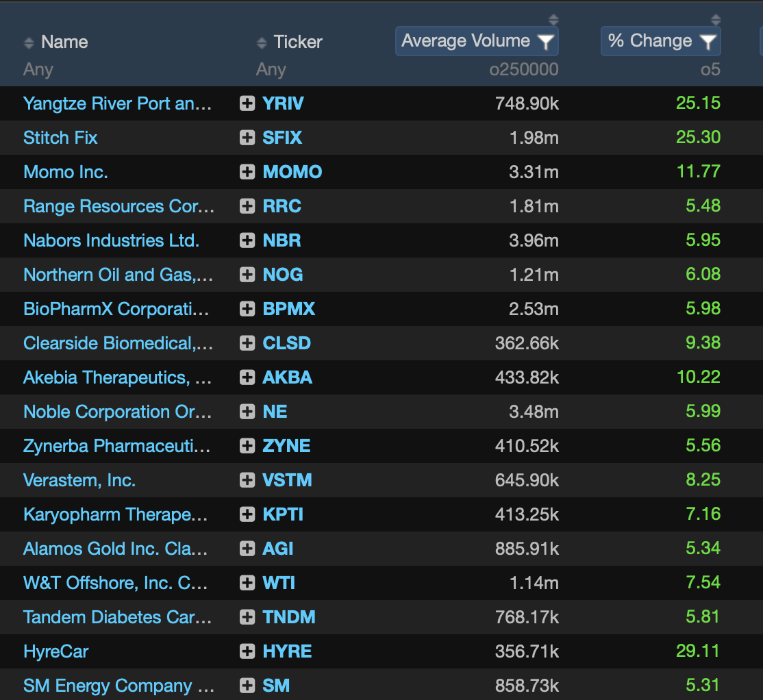763x700 pixels.
Task: Sort by Ticker using sort arrows
Action: (x=262, y=42)
